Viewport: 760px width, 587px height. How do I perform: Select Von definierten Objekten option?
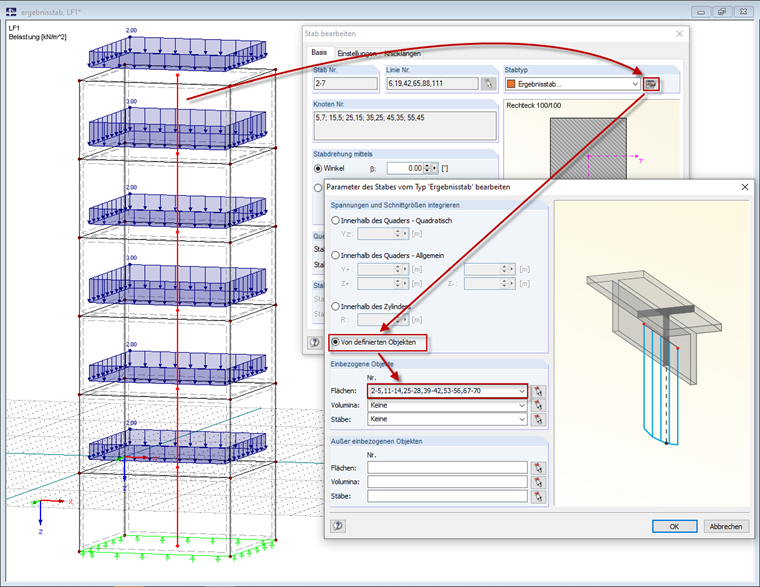tap(335, 342)
